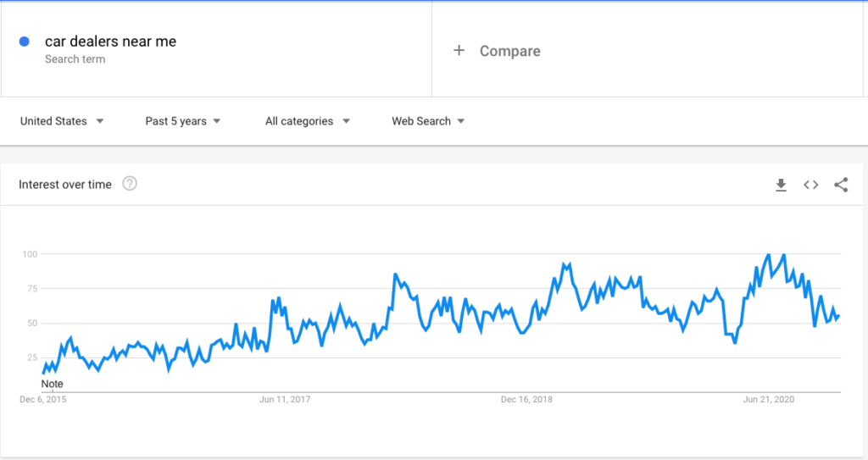Open the help question mark icon
The image size is (868, 460).
(x=130, y=184)
